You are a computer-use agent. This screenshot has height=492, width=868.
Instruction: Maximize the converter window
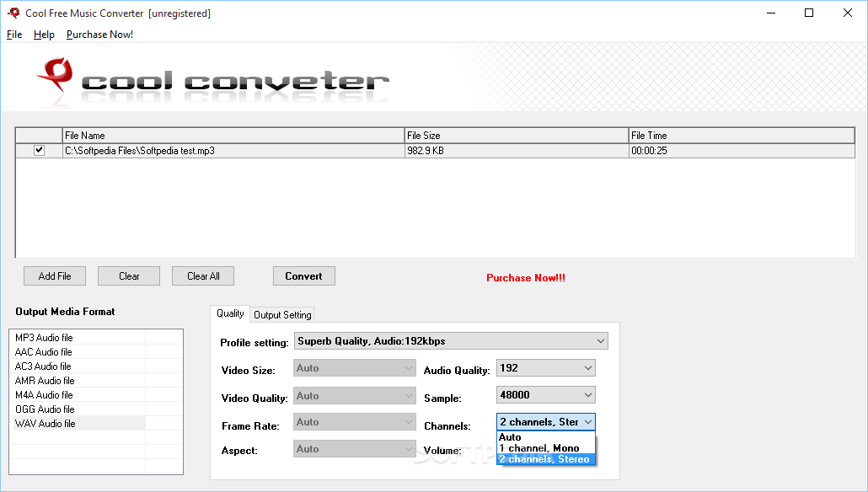point(809,13)
